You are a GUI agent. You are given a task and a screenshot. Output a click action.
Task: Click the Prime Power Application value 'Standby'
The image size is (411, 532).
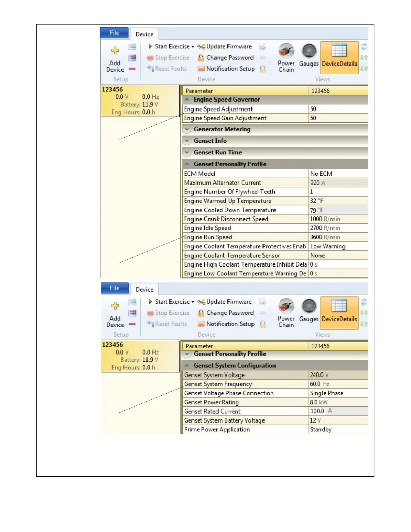[x=321, y=430]
